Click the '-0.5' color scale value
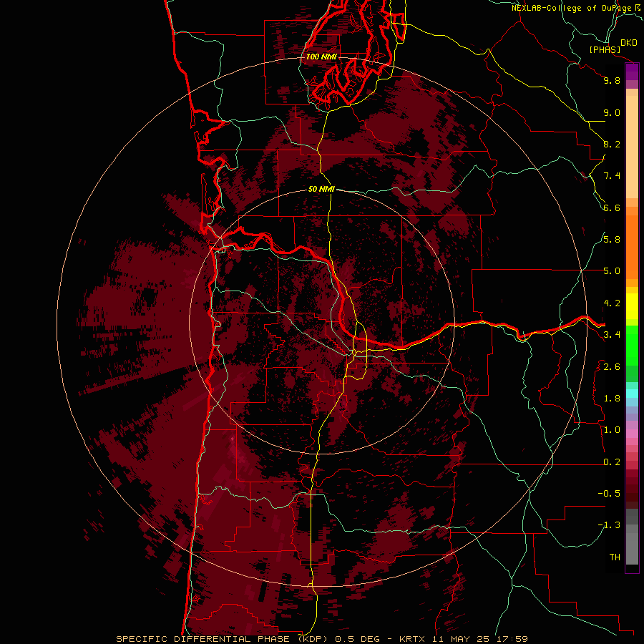The height and width of the screenshot is (644, 644). coord(609,494)
